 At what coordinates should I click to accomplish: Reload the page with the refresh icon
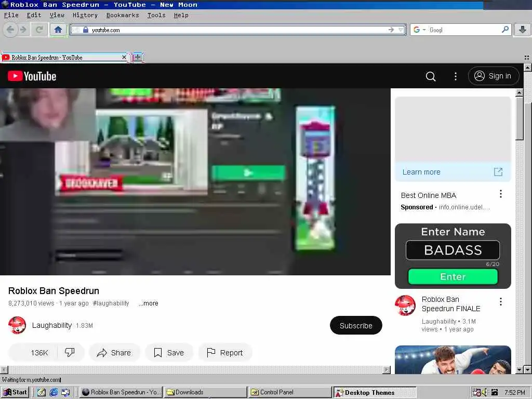(39, 30)
